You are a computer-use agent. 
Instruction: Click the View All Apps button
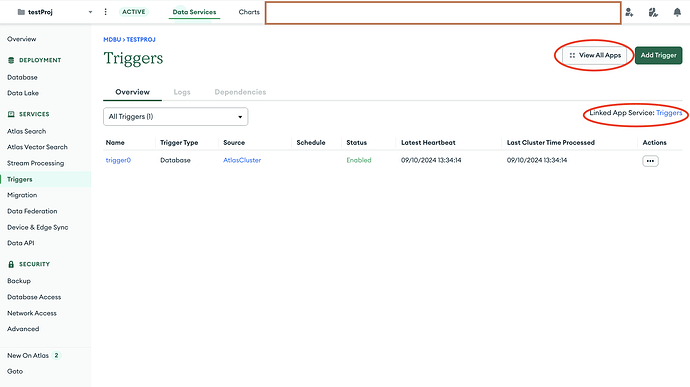point(595,55)
